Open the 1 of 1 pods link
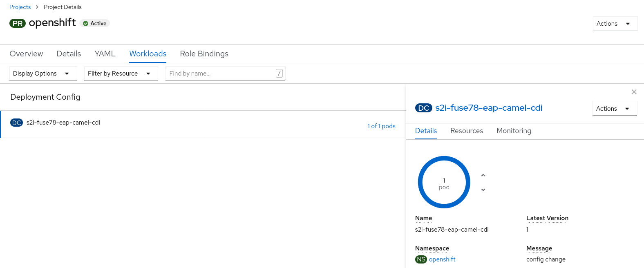Image resolution: width=644 pixels, height=268 pixels. click(x=381, y=126)
